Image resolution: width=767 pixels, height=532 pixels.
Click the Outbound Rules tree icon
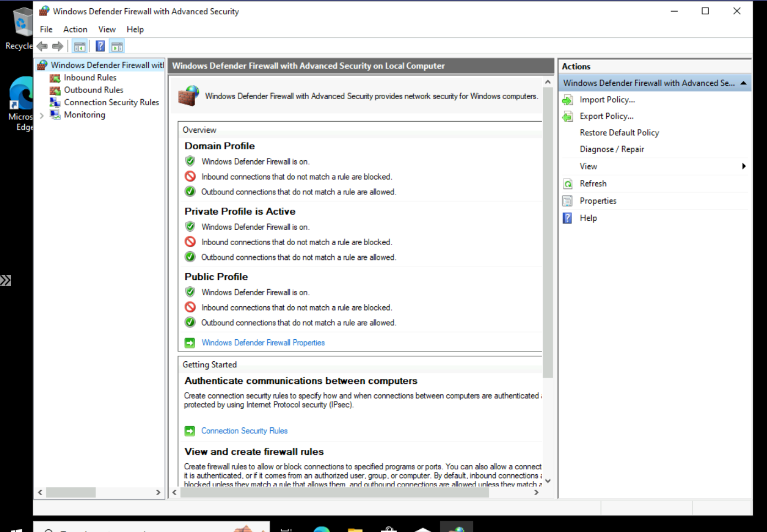pyautogui.click(x=55, y=90)
